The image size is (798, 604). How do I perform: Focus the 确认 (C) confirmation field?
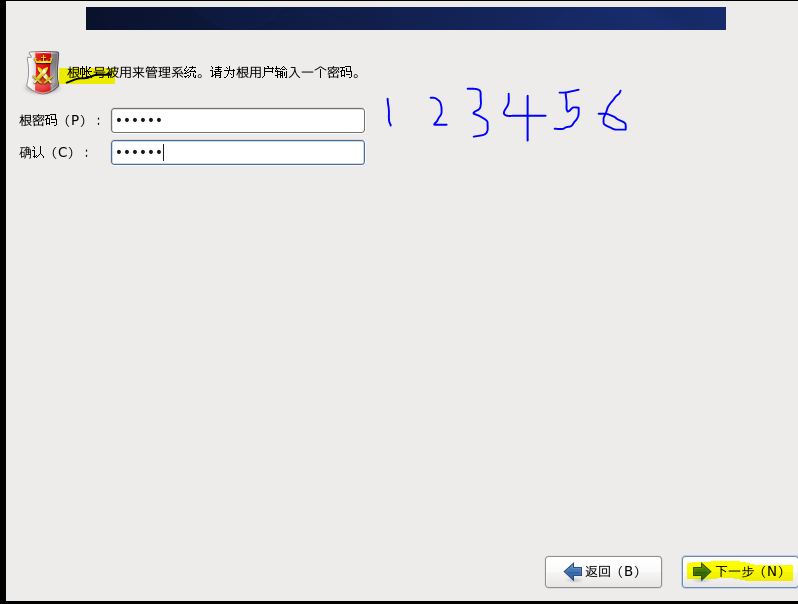238,152
